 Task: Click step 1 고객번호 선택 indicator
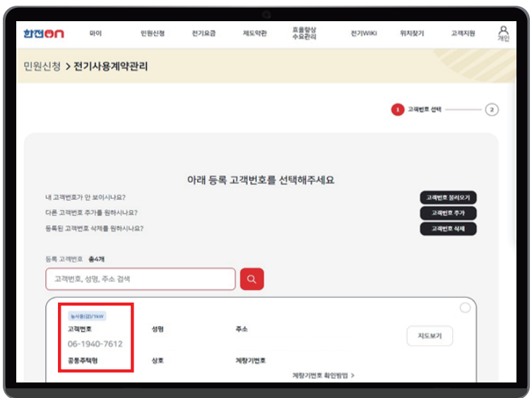tap(416, 109)
